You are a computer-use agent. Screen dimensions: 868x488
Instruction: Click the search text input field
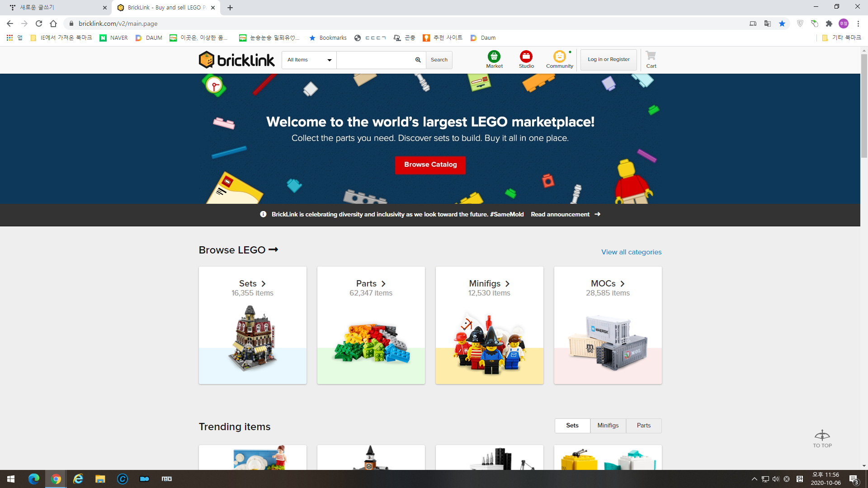pos(374,60)
